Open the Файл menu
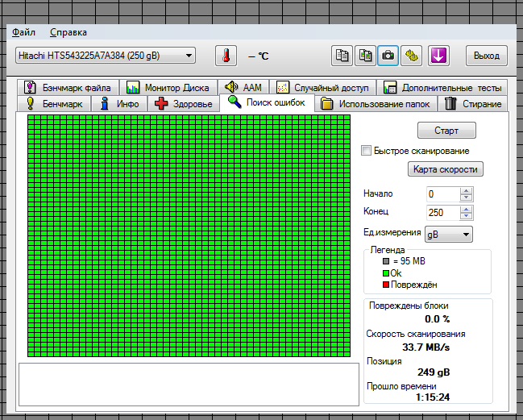The image size is (523, 420). (x=23, y=32)
